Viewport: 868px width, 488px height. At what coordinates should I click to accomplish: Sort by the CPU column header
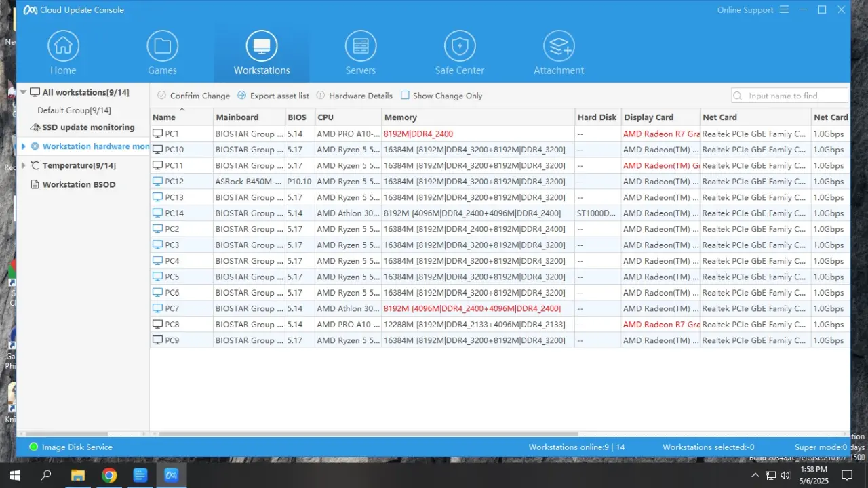click(348, 117)
